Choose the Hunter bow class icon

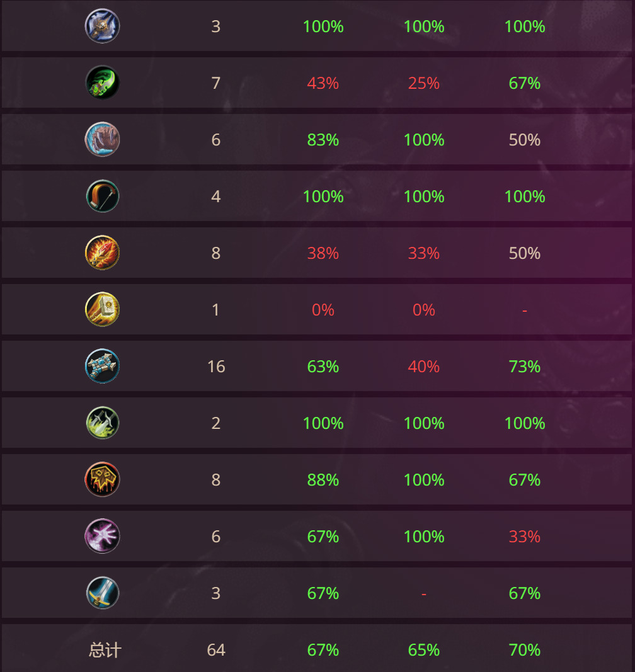point(102,196)
